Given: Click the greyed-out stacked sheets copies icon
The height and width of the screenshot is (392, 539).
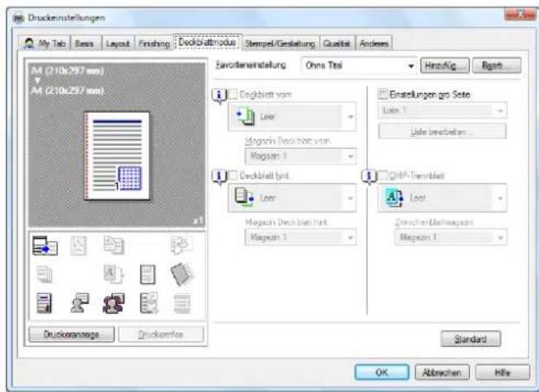Looking at the screenshot, I should [x=45, y=274].
